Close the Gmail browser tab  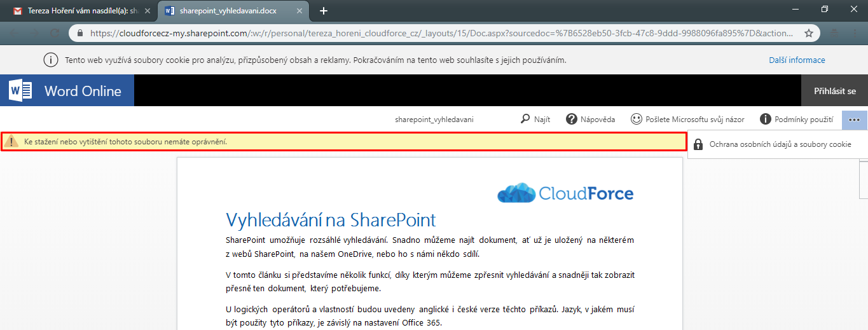click(x=148, y=11)
